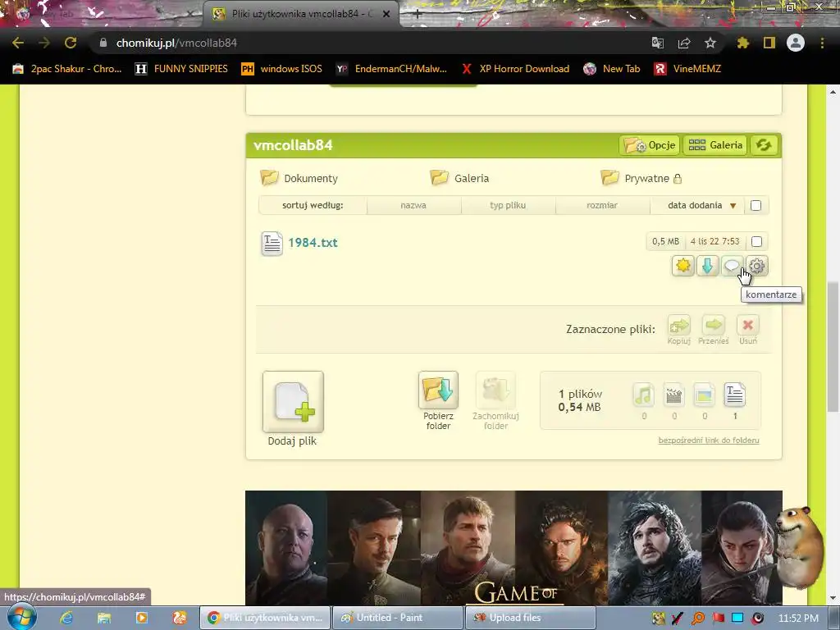Screen dimensions: 840x630
Task: Open XP Horror Download bookmark
Action: click(x=515, y=69)
